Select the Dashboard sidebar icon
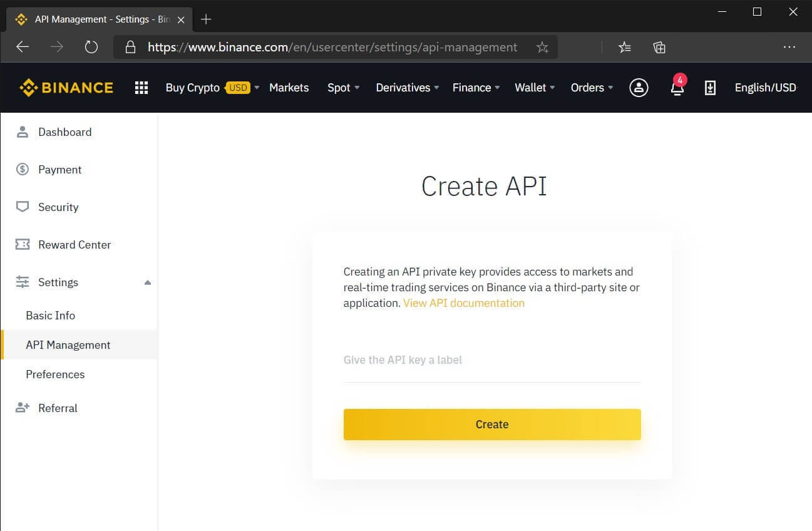Image resolution: width=812 pixels, height=531 pixels. point(22,131)
